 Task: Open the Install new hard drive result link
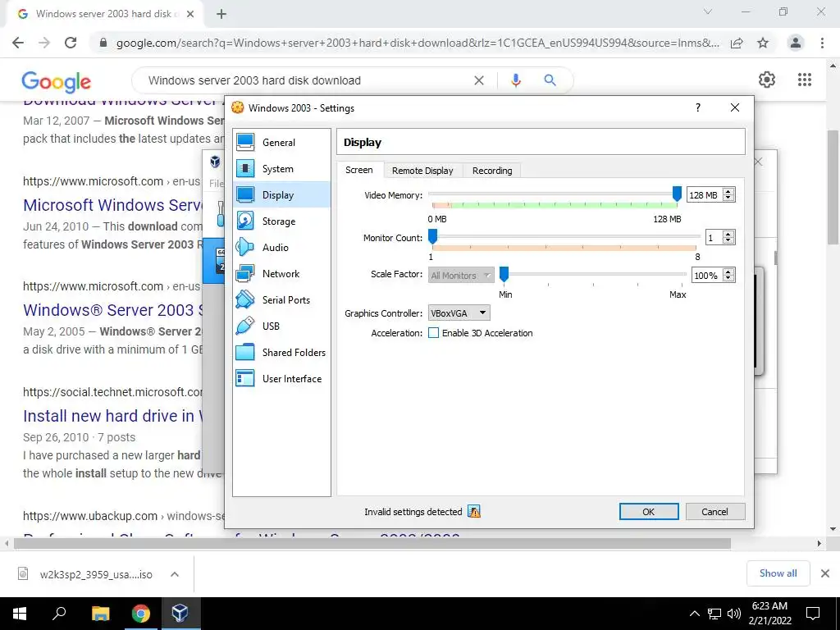(112, 416)
